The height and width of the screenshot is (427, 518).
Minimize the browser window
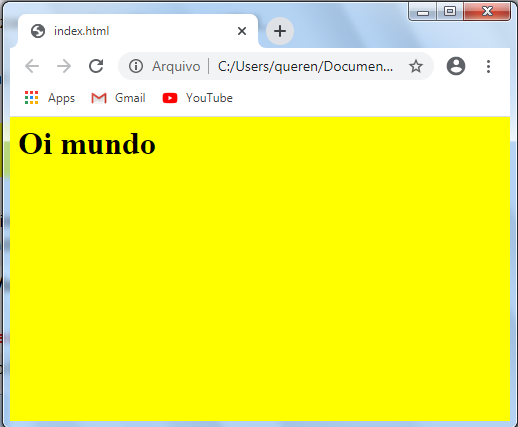point(423,12)
